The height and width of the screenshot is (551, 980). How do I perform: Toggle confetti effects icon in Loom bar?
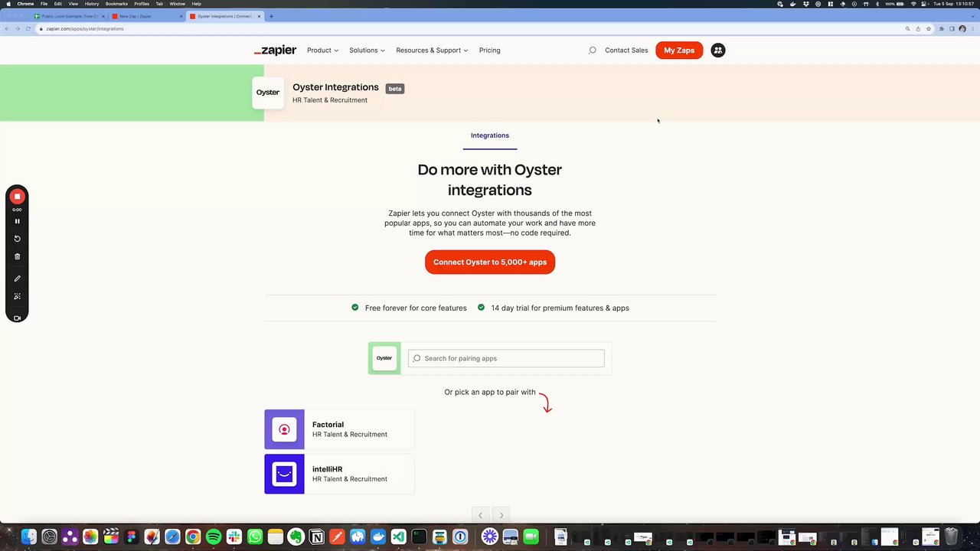coord(17,296)
